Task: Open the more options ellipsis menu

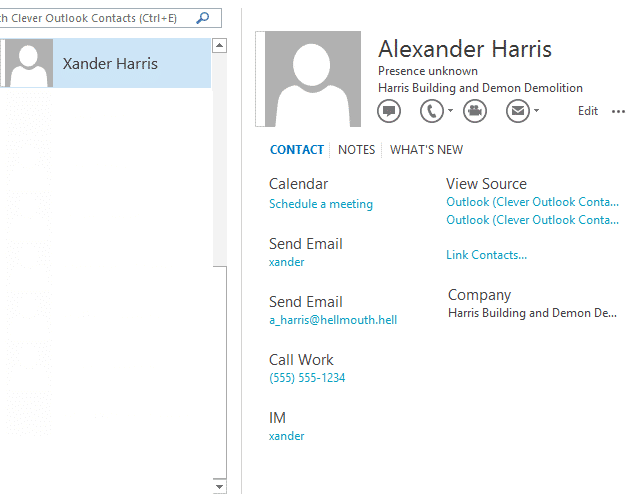Action: pyautogui.click(x=618, y=111)
